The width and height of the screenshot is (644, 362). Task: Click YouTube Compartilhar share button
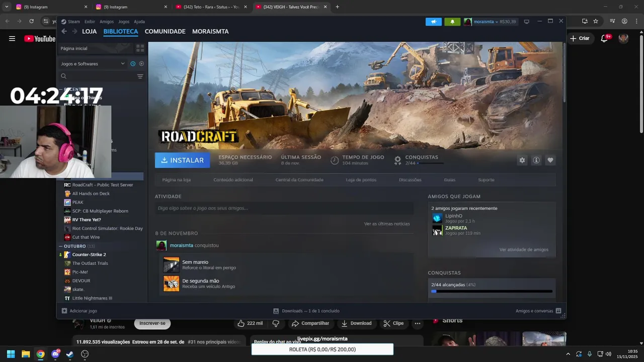(311, 323)
